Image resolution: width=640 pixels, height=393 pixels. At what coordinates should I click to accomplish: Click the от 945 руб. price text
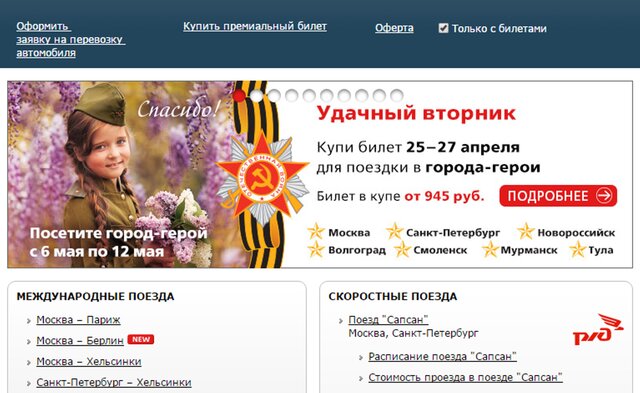pos(444,196)
